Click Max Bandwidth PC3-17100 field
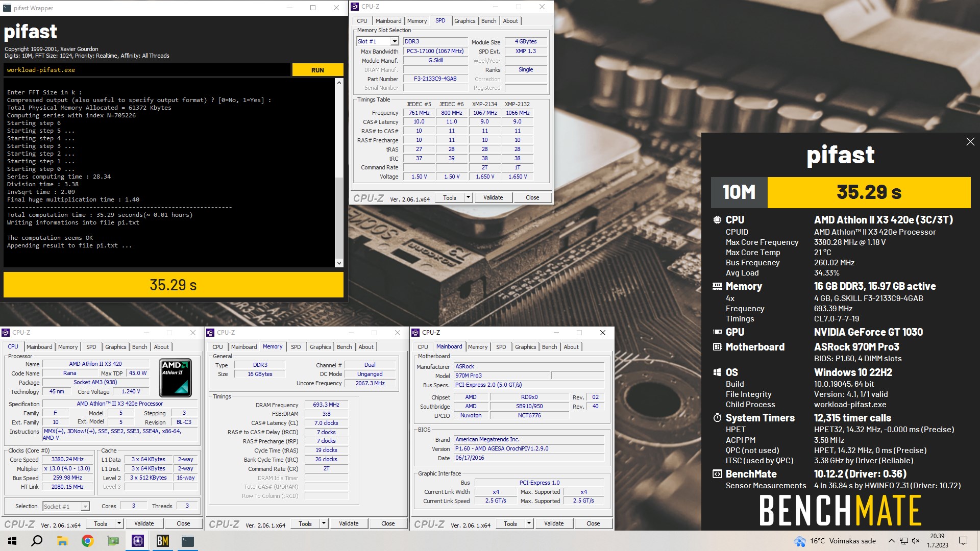Image resolution: width=980 pixels, height=551 pixels. click(435, 52)
